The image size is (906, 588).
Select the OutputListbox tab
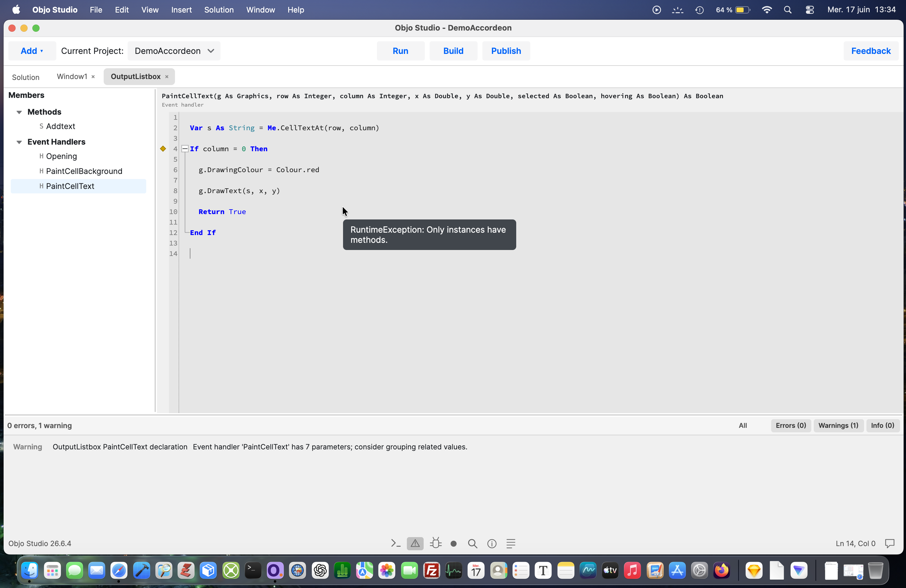[x=135, y=77]
